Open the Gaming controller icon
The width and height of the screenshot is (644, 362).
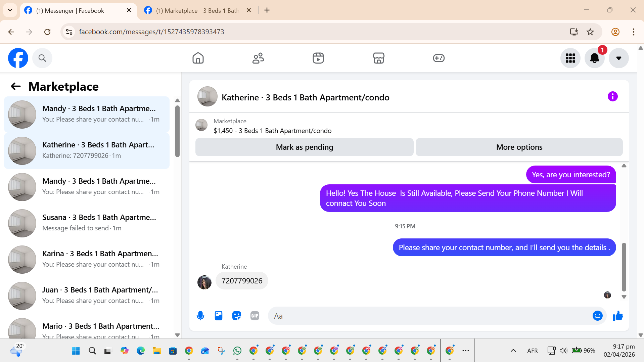pyautogui.click(x=439, y=58)
